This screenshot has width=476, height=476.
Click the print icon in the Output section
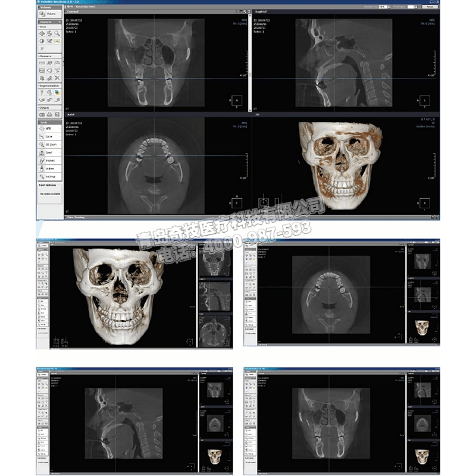[x=49, y=114]
